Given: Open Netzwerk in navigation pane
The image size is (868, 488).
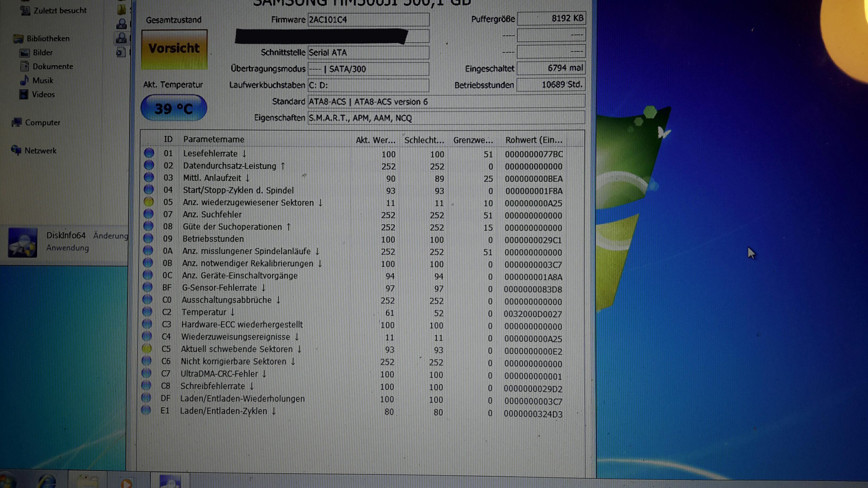Looking at the screenshot, I should (x=40, y=151).
